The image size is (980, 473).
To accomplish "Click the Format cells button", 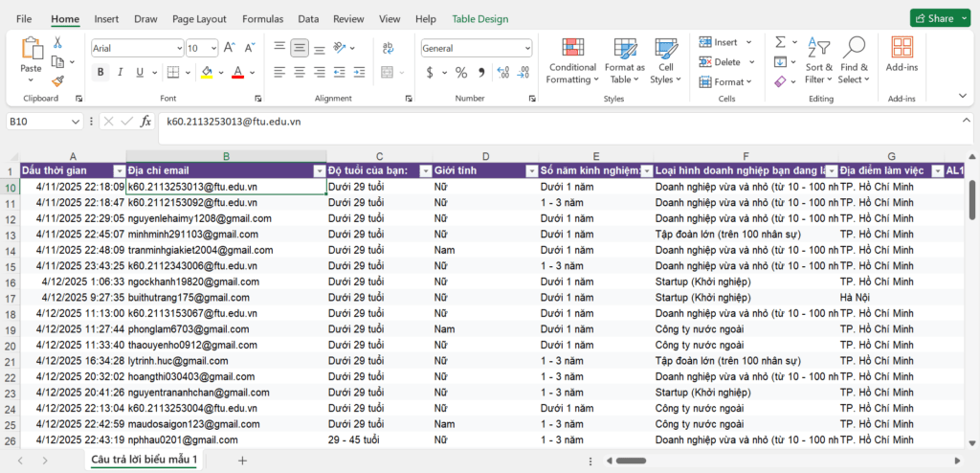I will point(727,82).
